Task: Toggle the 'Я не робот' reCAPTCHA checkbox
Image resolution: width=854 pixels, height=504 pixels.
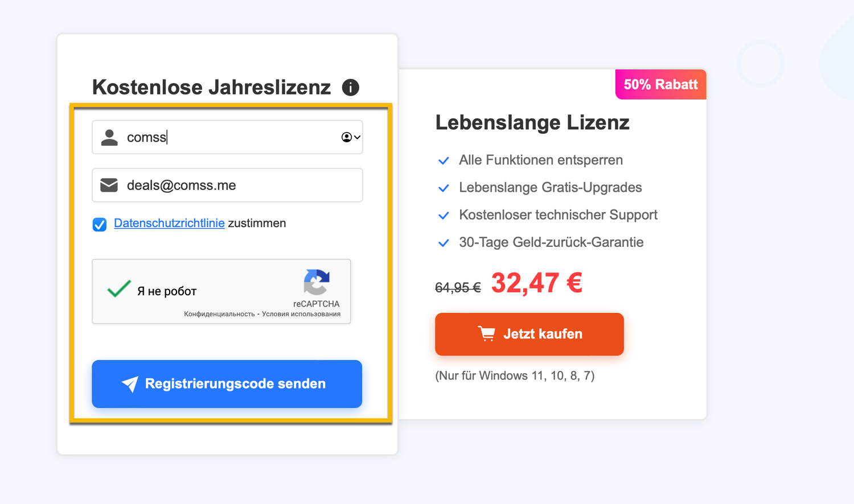Action: point(119,290)
